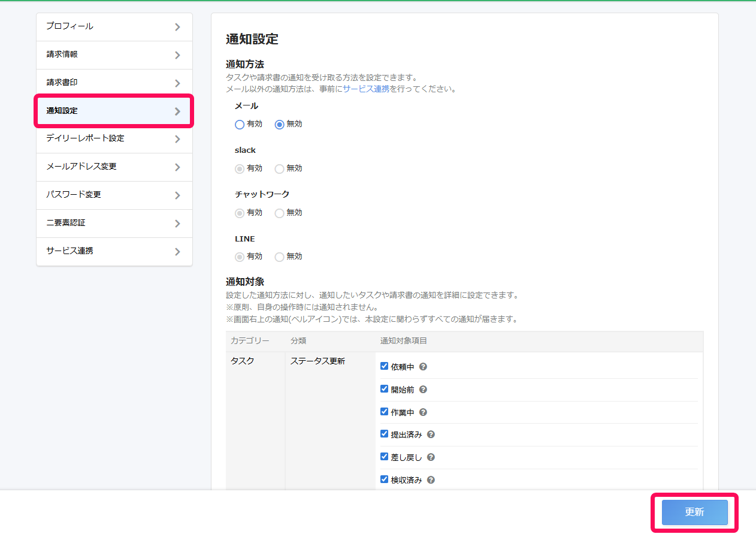Select LINE 無効 radio button
This screenshot has width=756, height=534.
(279, 257)
